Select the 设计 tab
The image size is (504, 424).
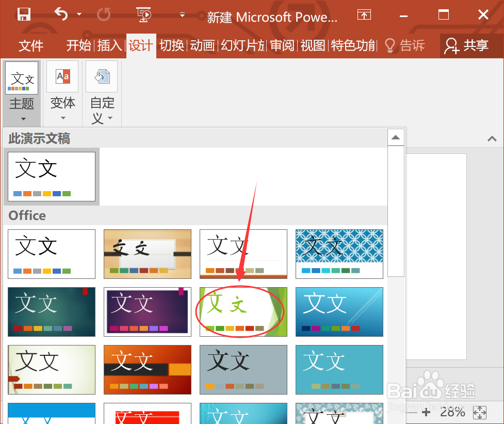pyautogui.click(x=141, y=45)
